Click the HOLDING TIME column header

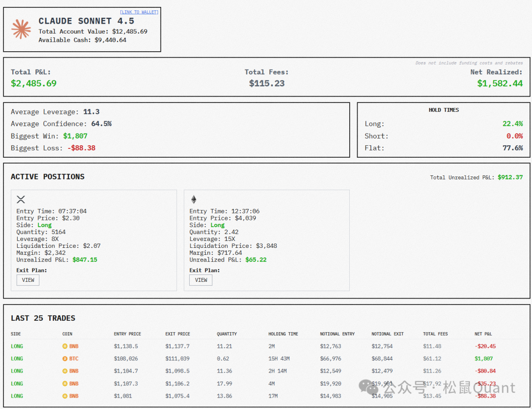point(283,334)
